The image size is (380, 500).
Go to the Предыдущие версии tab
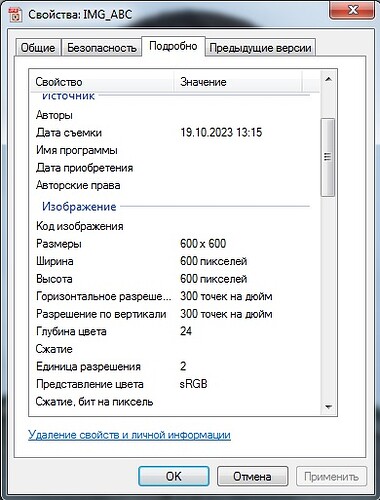point(260,48)
